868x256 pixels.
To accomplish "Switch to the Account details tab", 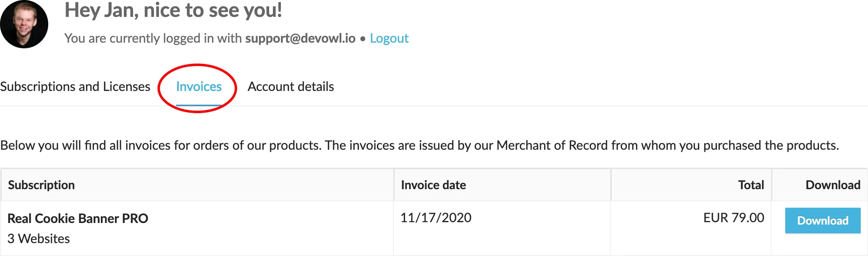I will pos(291,87).
